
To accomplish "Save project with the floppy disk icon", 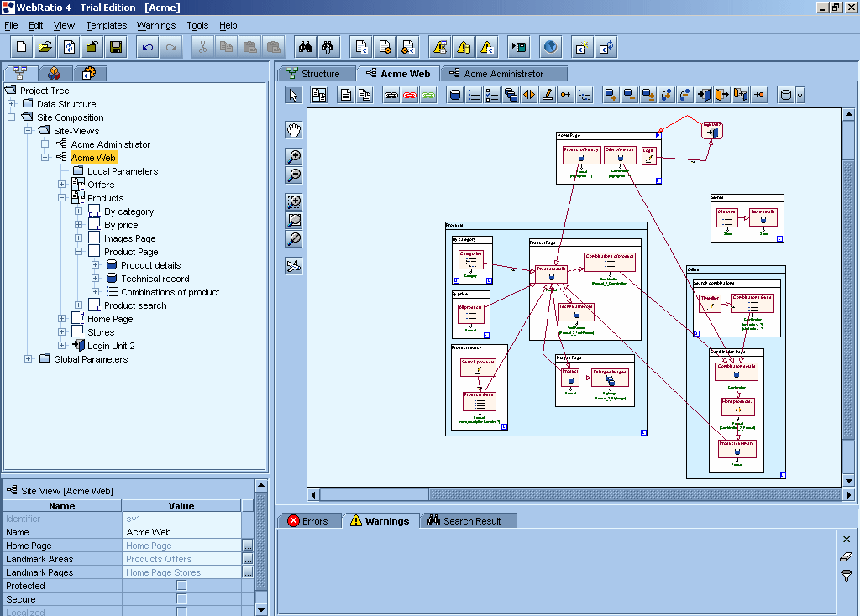I will click(116, 47).
